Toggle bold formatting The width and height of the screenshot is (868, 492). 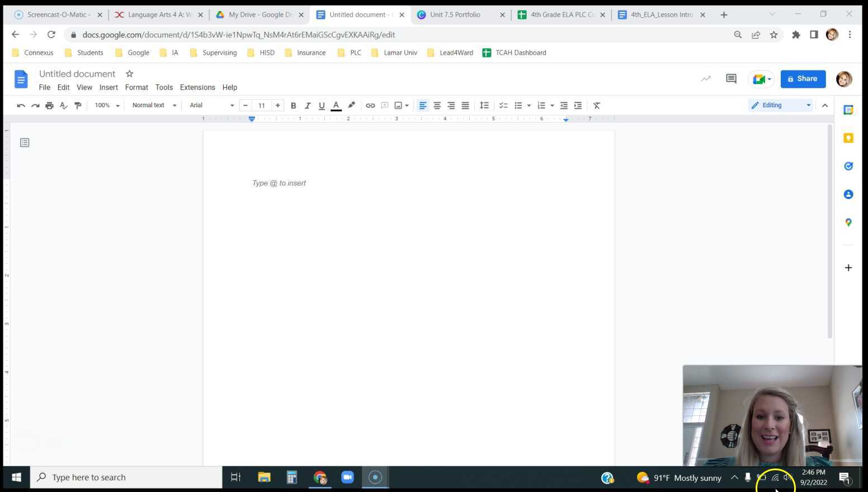coord(293,105)
